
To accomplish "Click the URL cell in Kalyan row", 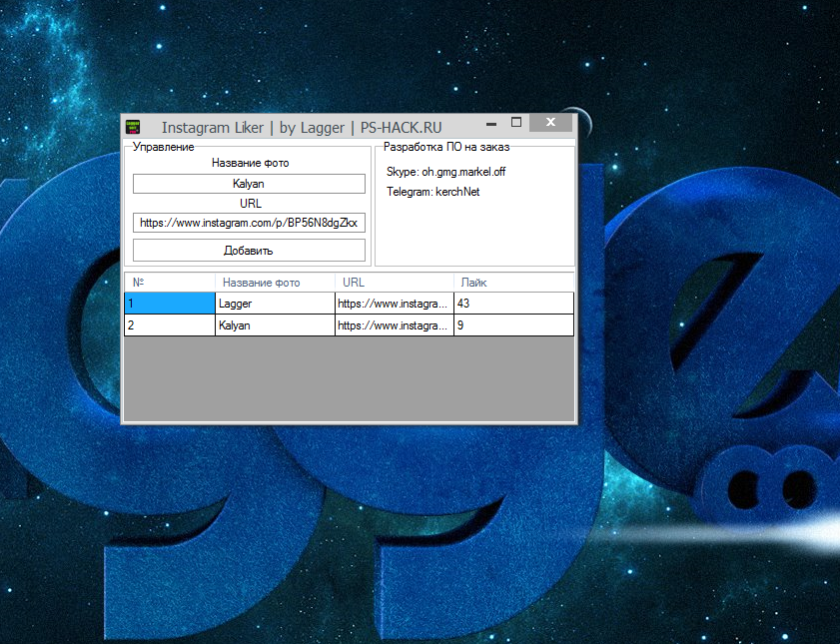I will point(395,325).
